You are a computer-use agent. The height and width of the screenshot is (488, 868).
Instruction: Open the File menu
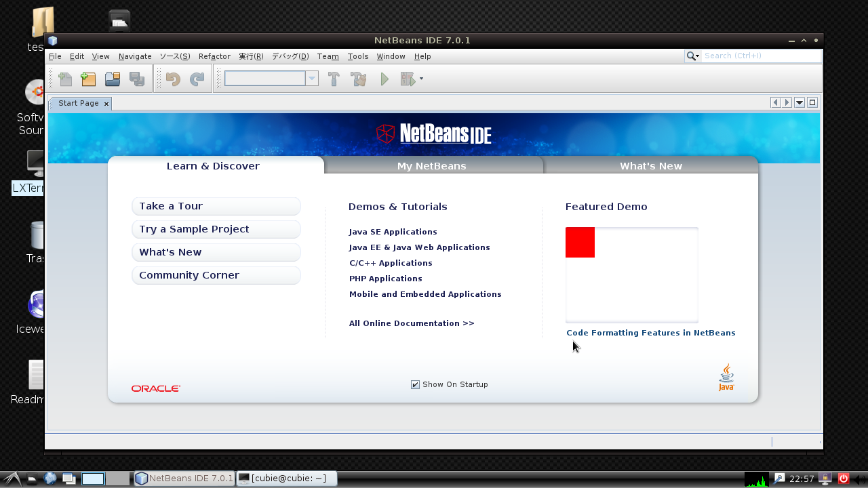(55, 56)
